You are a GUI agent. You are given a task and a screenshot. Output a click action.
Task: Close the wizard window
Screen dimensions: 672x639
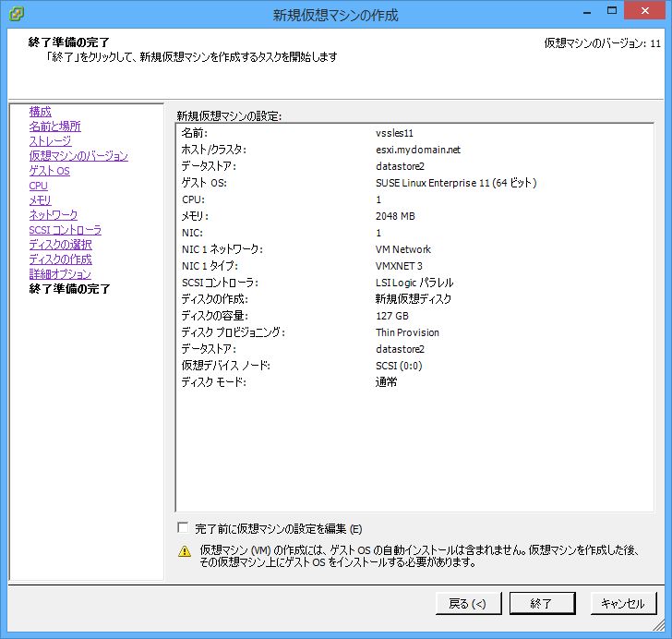(x=645, y=11)
